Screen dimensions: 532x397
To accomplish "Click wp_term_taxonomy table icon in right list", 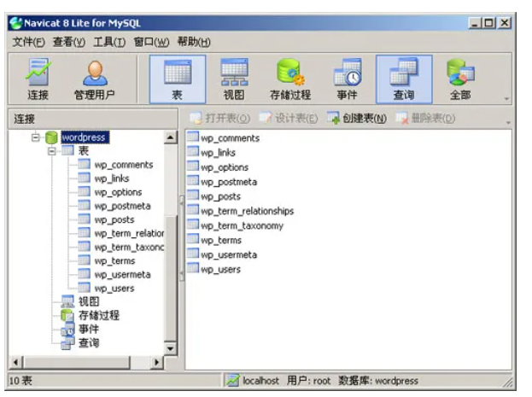I will pyautogui.click(x=193, y=225).
